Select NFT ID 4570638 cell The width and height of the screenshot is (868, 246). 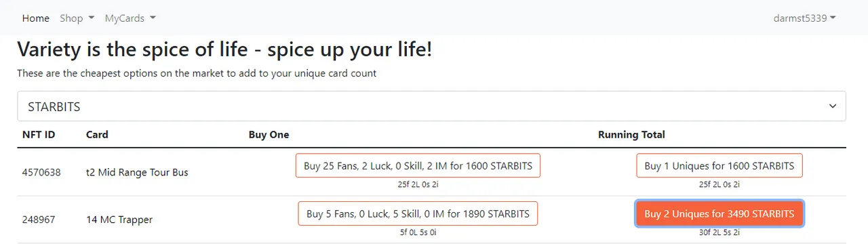pos(41,172)
